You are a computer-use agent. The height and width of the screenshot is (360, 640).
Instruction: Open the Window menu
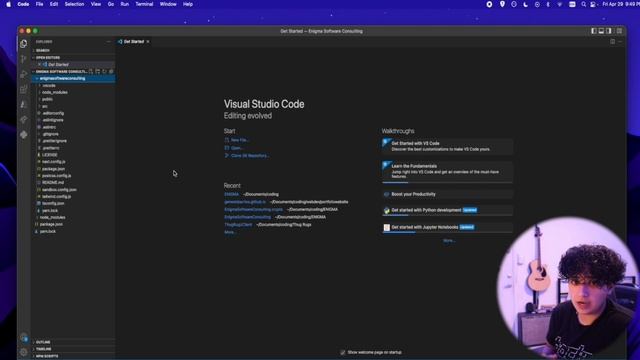click(168, 4)
